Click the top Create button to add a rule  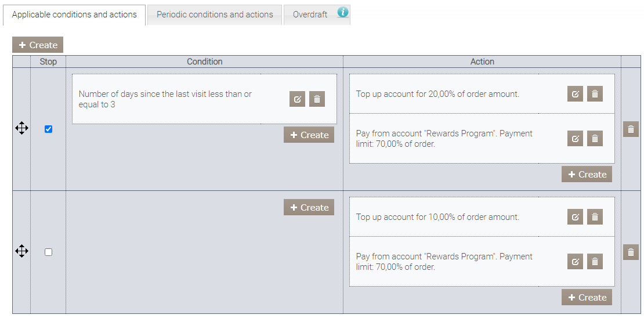38,45
